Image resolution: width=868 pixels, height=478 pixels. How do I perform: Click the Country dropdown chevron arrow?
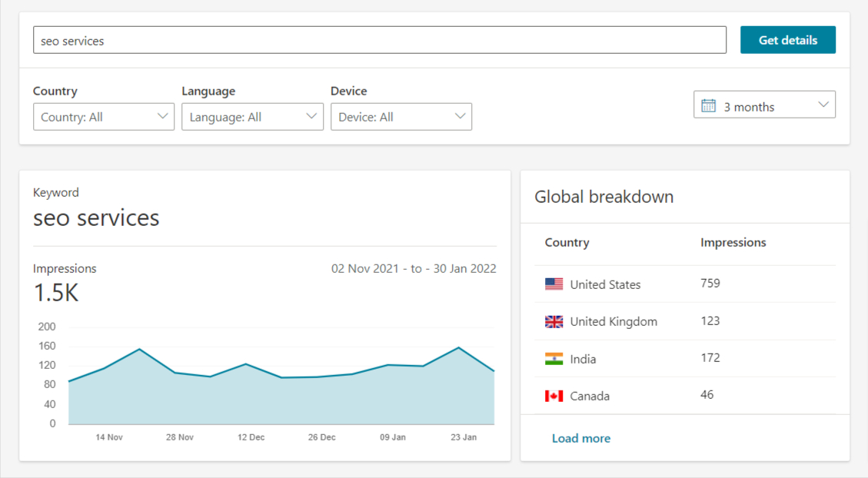(x=163, y=116)
